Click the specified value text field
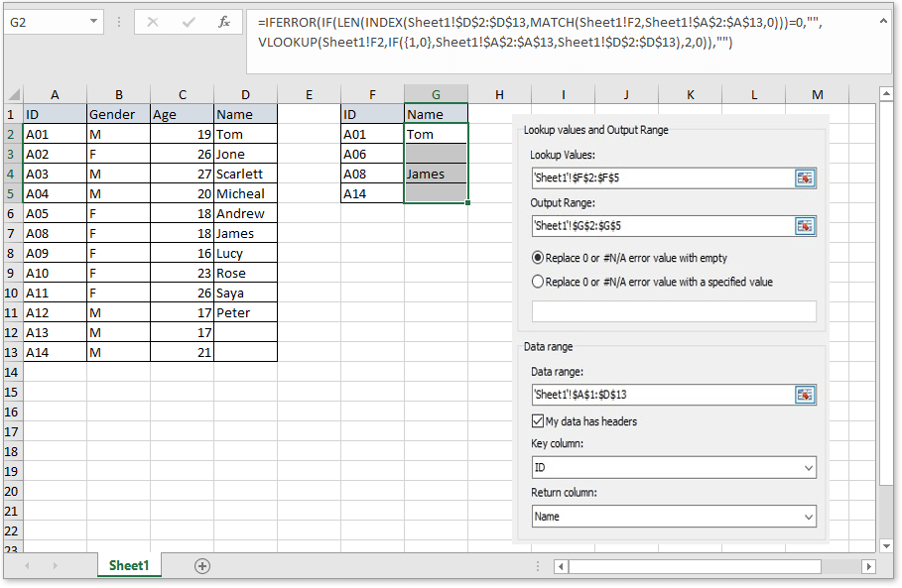Viewport: 902px width, 588px height. pos(674,311)
